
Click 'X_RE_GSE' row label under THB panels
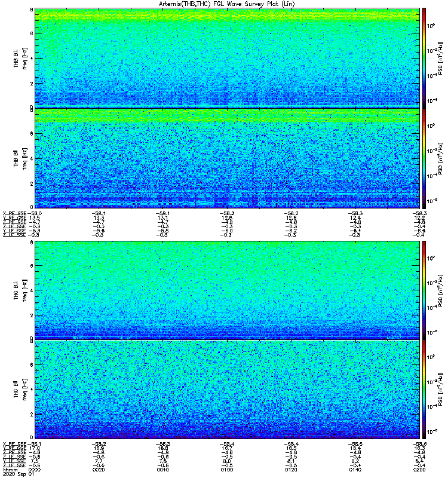(15, 213)
